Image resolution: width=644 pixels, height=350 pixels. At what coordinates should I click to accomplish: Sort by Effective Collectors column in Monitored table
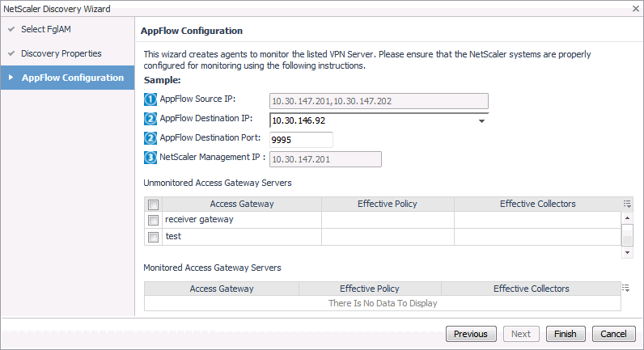click(531, 289)
